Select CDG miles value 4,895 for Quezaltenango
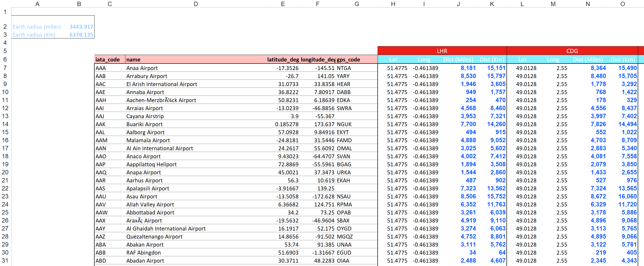Screen dimensions: 644x266 click(x=588, y=237)
